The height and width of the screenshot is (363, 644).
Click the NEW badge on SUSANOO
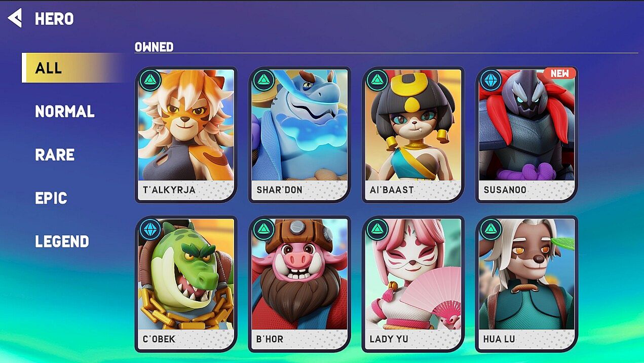559,74
